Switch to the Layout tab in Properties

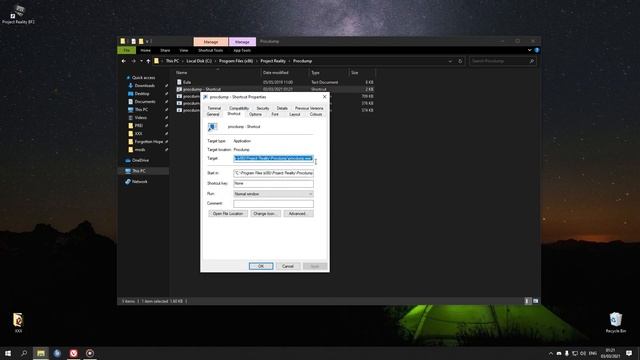(295, 115)
